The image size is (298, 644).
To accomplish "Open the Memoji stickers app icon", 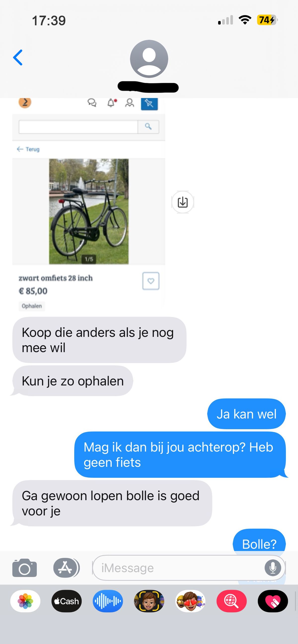I will pos(190,601).
